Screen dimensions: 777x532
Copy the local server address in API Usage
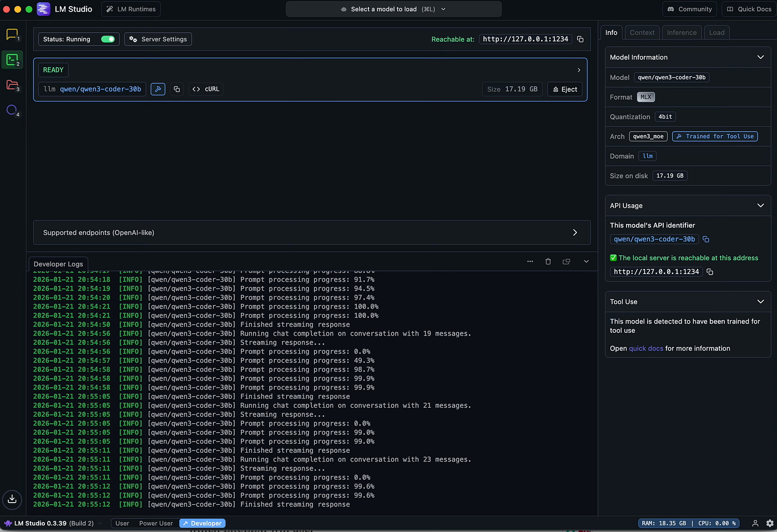tap(710, 272)
